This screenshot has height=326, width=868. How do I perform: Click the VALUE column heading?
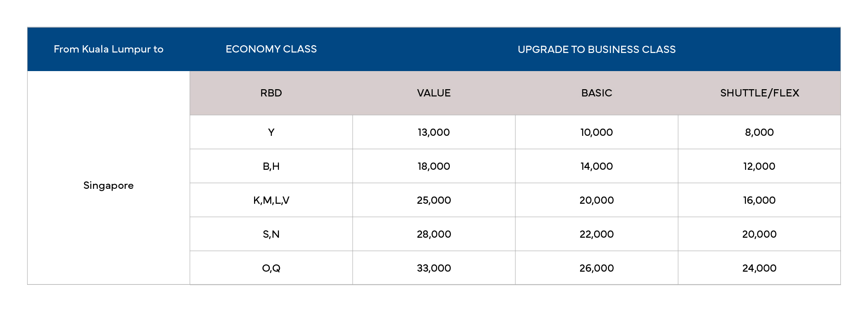(x=434, y=93)
